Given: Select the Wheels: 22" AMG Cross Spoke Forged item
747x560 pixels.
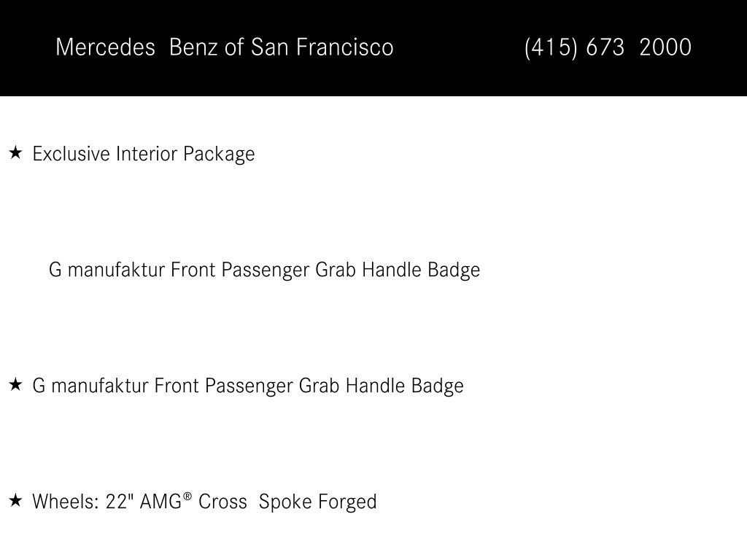Looking at the screenshot, I should (x=204, y=502).
